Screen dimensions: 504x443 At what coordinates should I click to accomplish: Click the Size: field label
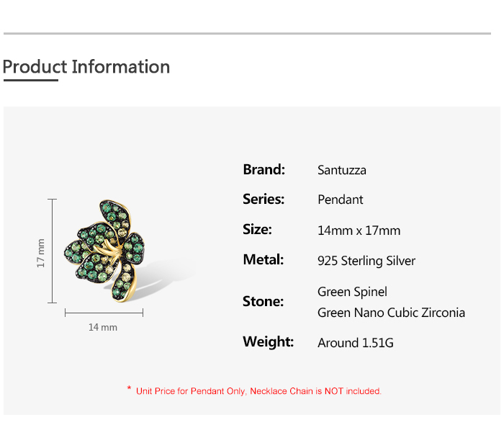click(257, 230)
